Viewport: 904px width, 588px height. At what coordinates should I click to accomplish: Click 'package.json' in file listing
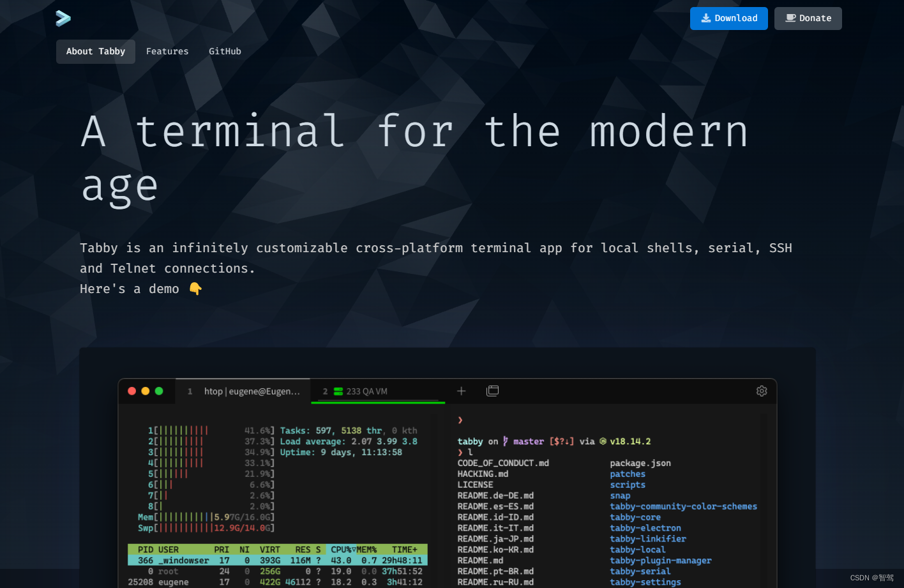pyautogui.click(x=640, y=463)
